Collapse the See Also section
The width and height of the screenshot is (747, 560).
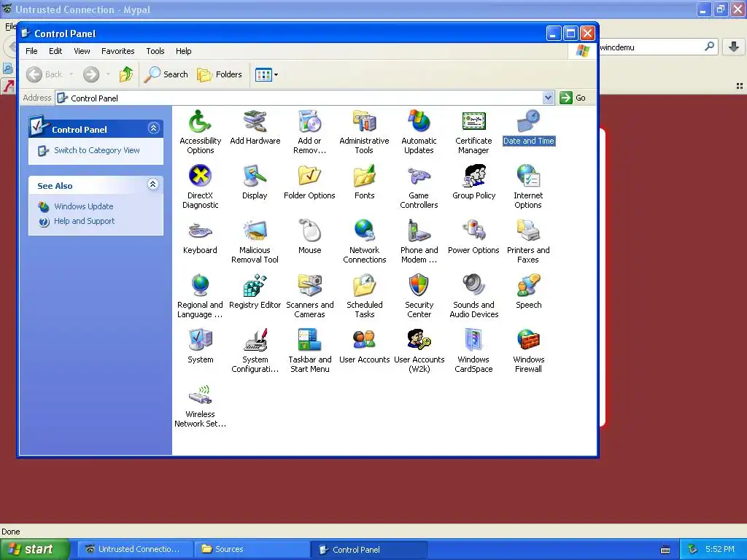(153, 184)
